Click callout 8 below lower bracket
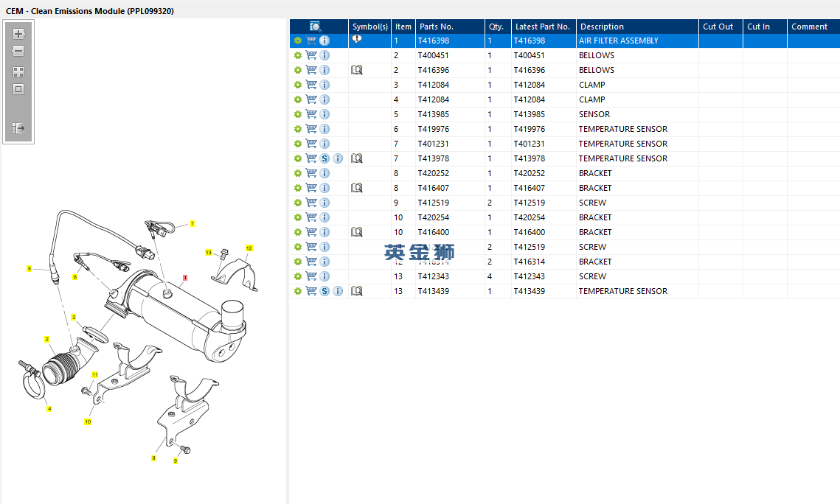This screenshot has width=840, height=504. coord(153,458)
